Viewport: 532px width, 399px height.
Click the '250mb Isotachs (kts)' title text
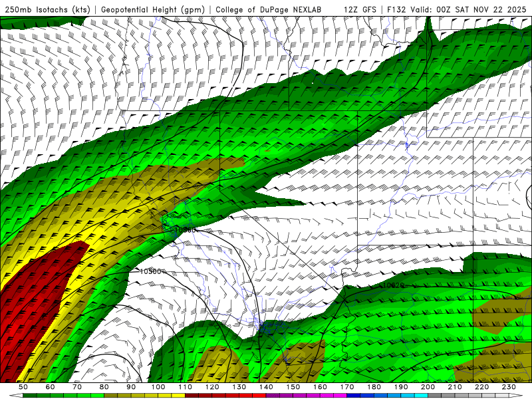click(47, 9)
